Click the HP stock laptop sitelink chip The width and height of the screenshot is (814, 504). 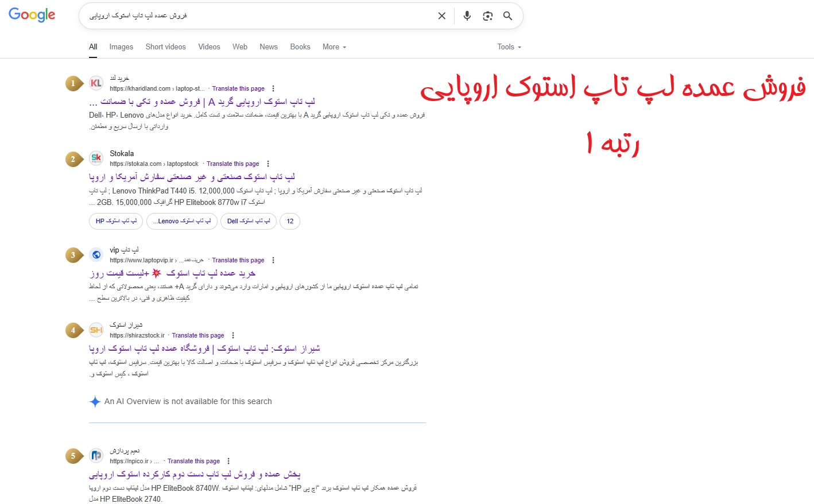tap(117, 222)
